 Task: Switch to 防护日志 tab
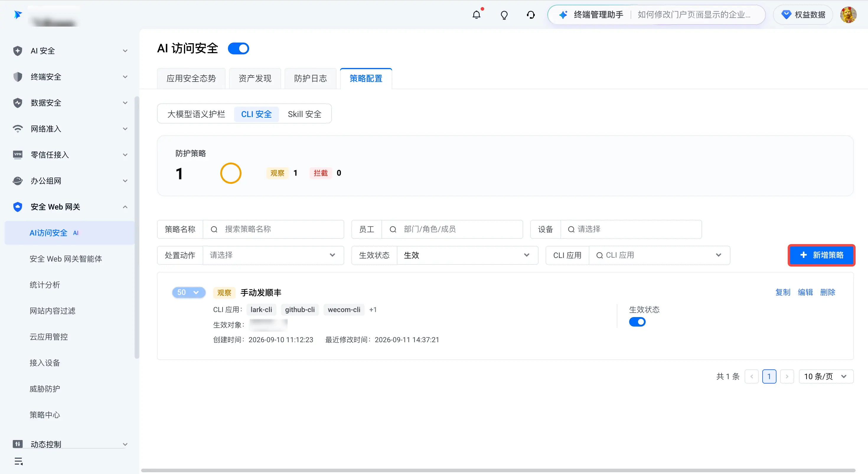pyautogui.click(x=310, y=78)
